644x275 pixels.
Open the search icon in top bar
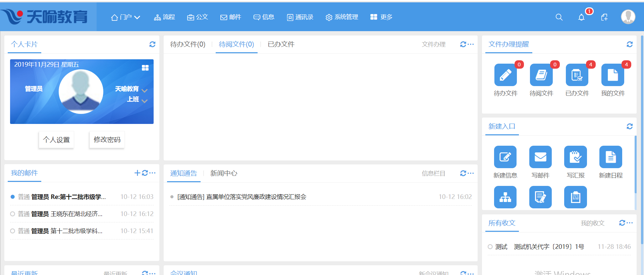[x=559, y=17]
